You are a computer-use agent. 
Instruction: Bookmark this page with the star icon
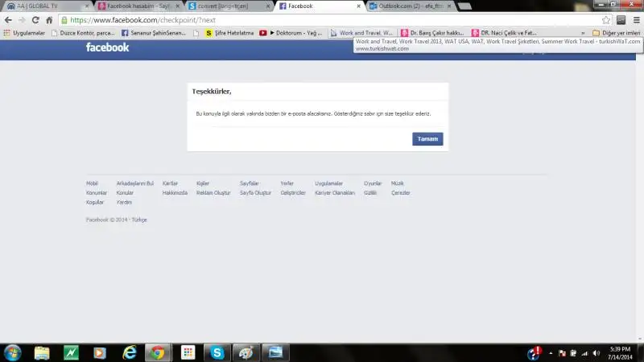[607, 19]
